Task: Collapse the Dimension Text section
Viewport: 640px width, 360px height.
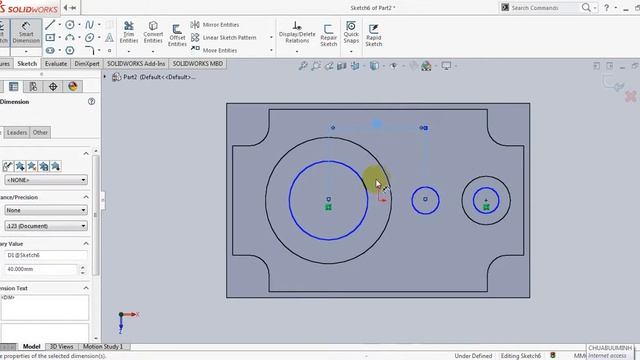Action: click(x=86, y=288)
